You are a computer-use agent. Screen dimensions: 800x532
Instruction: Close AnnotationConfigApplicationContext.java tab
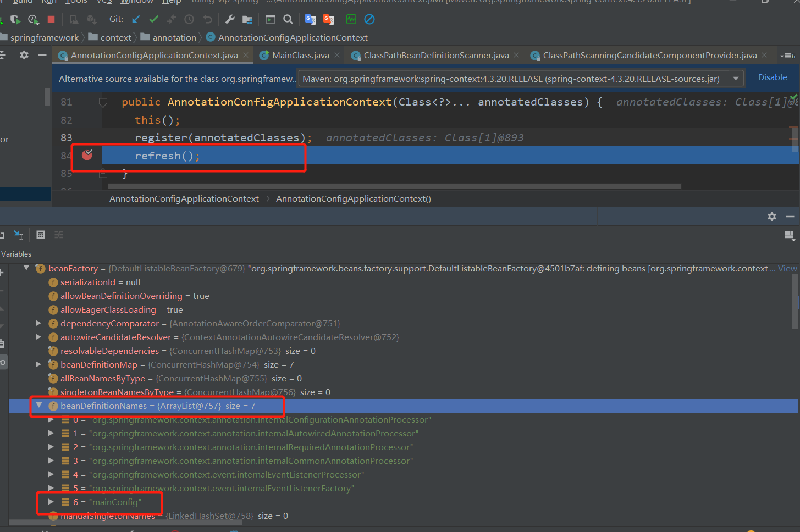tap(246, 55)
